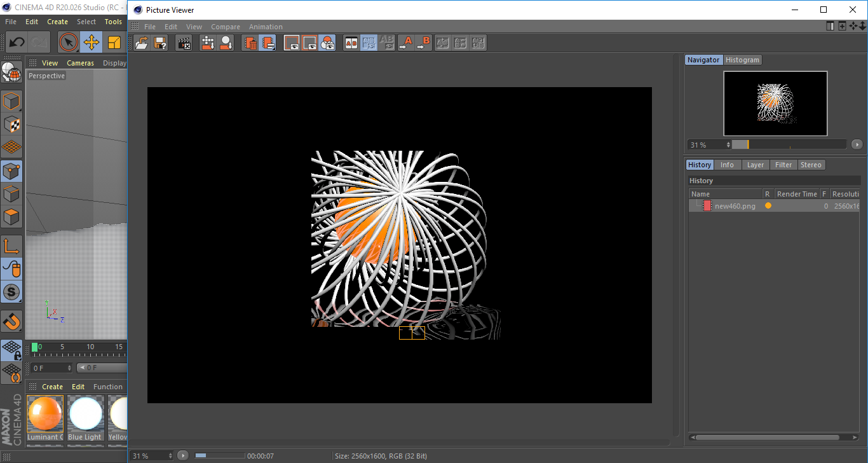This screenshot has width=868, height=463.
Task: Remove image with trash bin icon
Action: (250, 43)
